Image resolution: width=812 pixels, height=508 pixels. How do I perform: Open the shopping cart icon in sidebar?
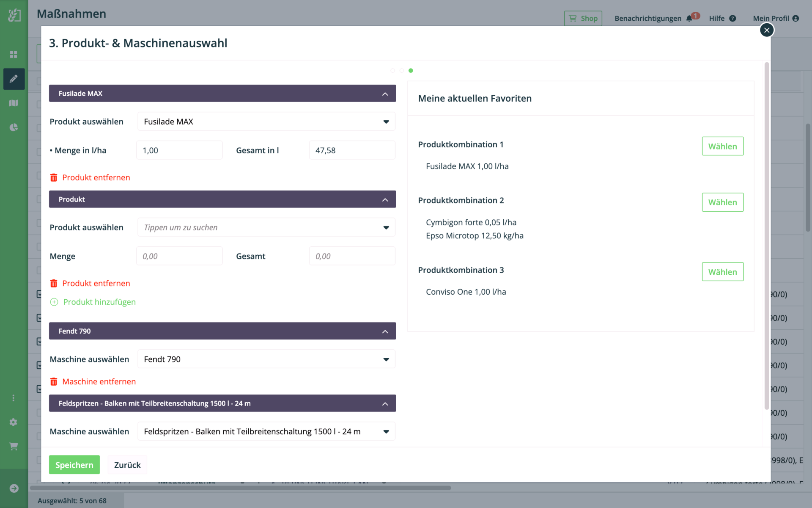(14, 446)
